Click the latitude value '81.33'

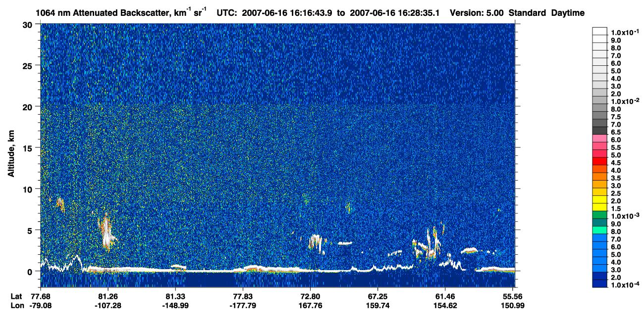[175, 296]
